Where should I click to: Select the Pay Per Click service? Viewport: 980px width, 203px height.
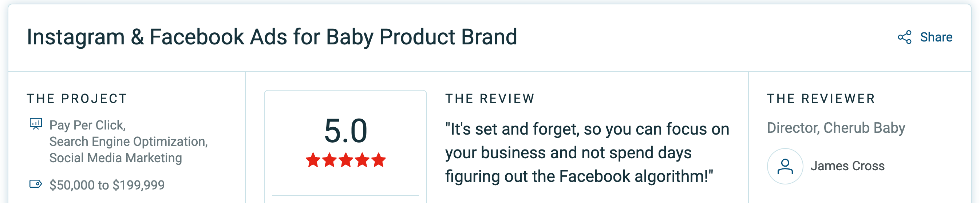[87, 125]
